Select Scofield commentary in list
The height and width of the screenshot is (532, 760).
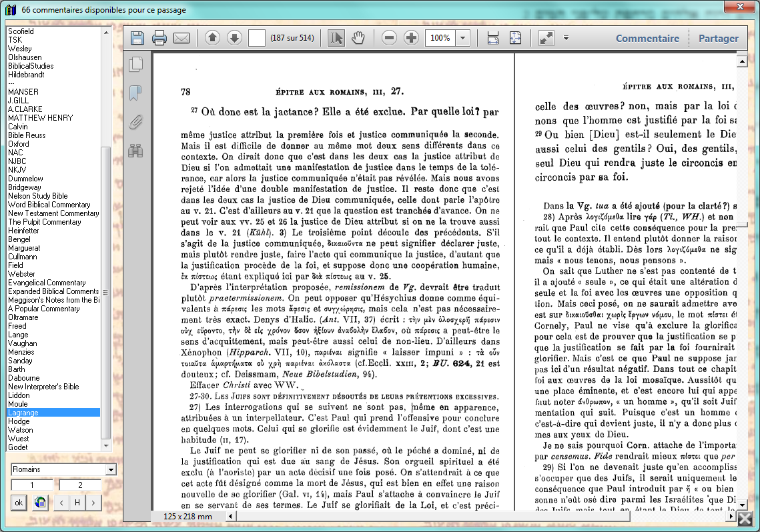point(21,31)
